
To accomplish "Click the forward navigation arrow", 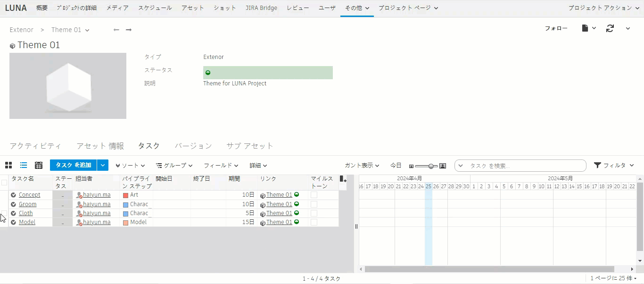I will pos(128,29).
